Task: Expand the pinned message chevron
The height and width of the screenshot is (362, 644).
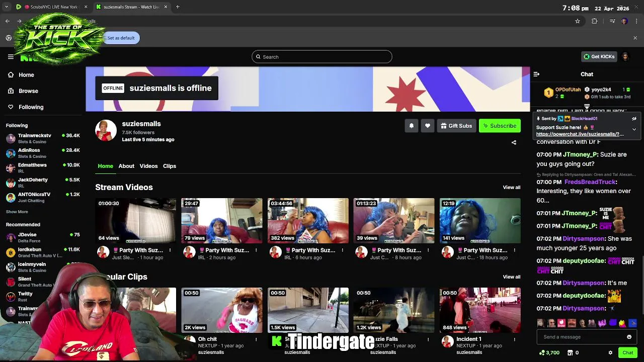Action: click(x=634, y=129)
